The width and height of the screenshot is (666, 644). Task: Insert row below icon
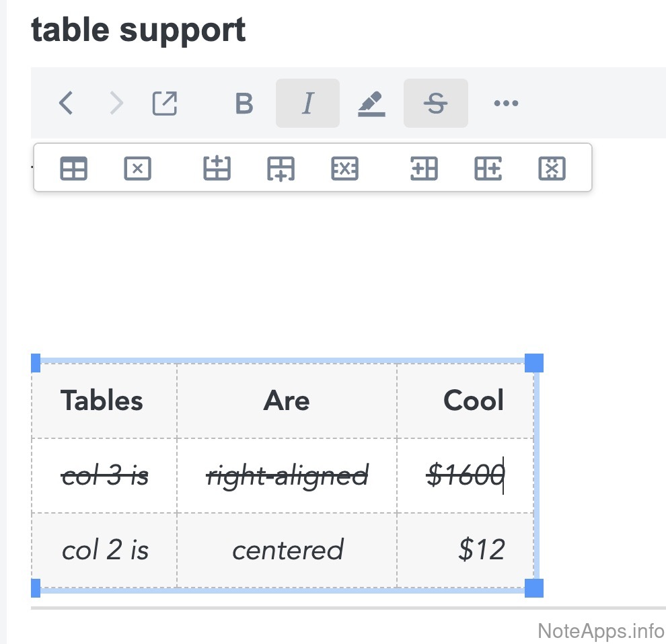pos(281,168)
